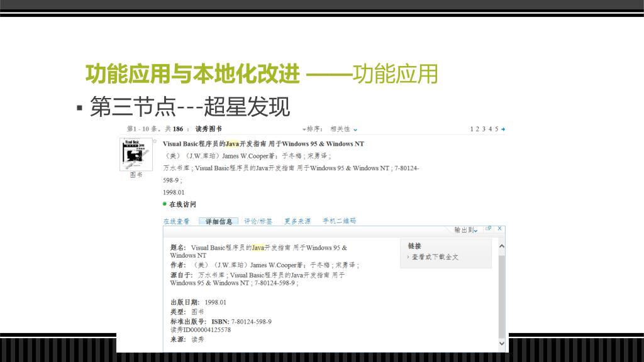This screenshot has height=362, width=644.
Task: Open the 更多来源 tab
Action: pyautogui.click(x=297, y=221)
